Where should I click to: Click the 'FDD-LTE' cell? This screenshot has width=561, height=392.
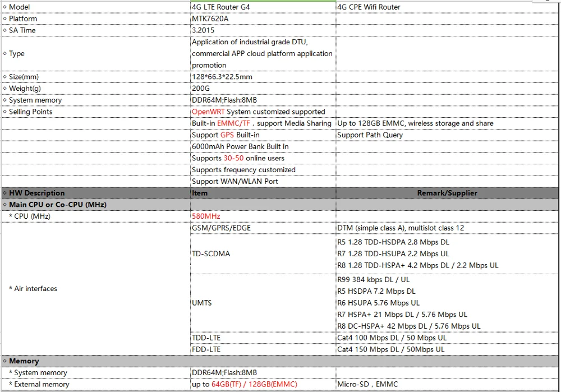point(263,349)
